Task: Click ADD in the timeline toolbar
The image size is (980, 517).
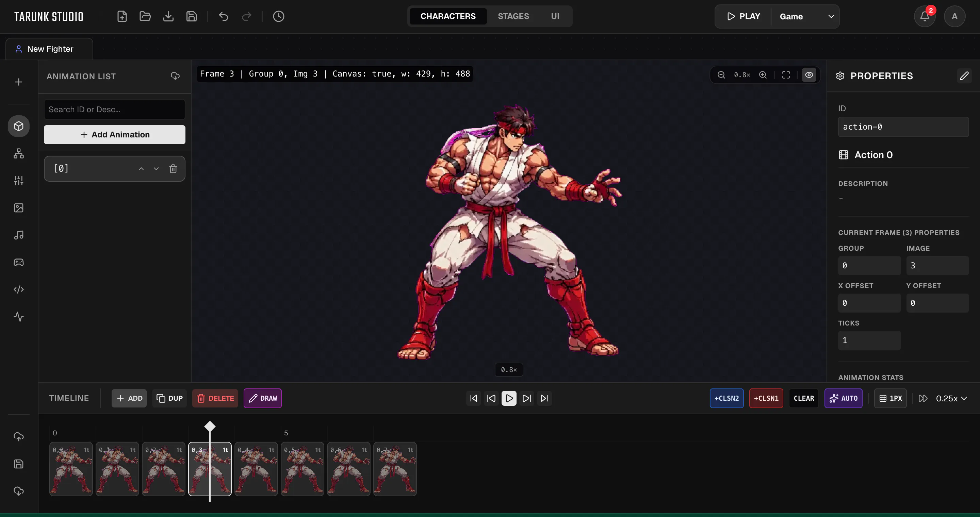Action: 129,398
